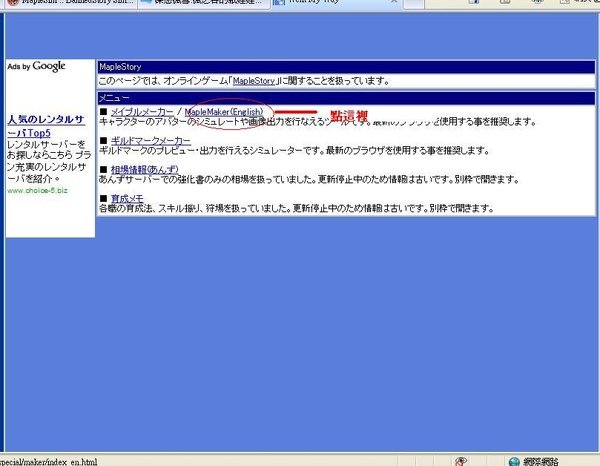The image size is (600, 466).
Task: Click the status bar URL text index_en.html
Action: point(49,462)
